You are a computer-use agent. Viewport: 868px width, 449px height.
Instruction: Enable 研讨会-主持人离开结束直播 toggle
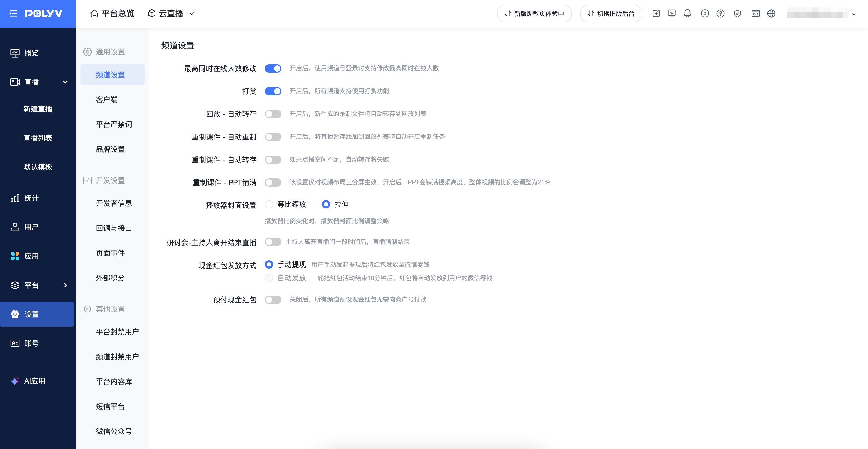click(273, 242)
